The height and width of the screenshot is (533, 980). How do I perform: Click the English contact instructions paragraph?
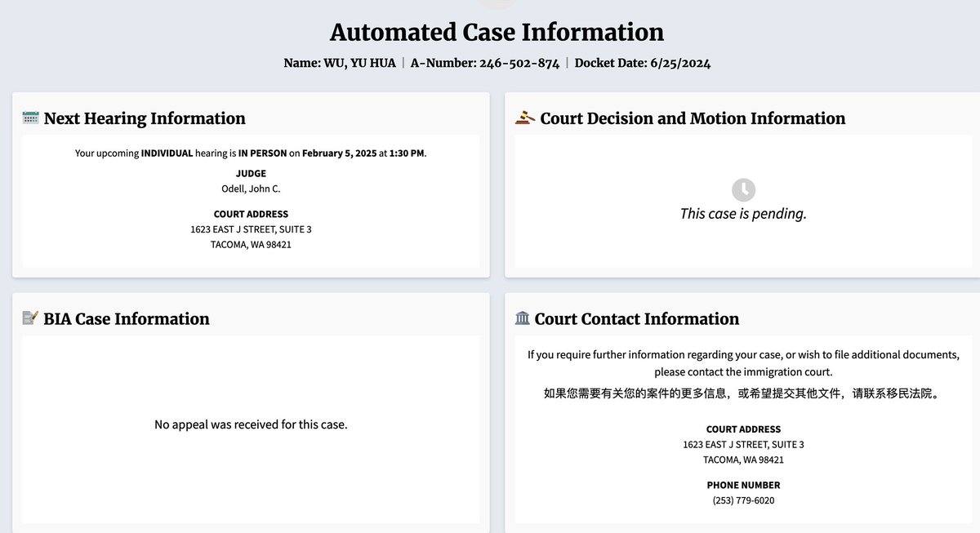pos(743,363)
